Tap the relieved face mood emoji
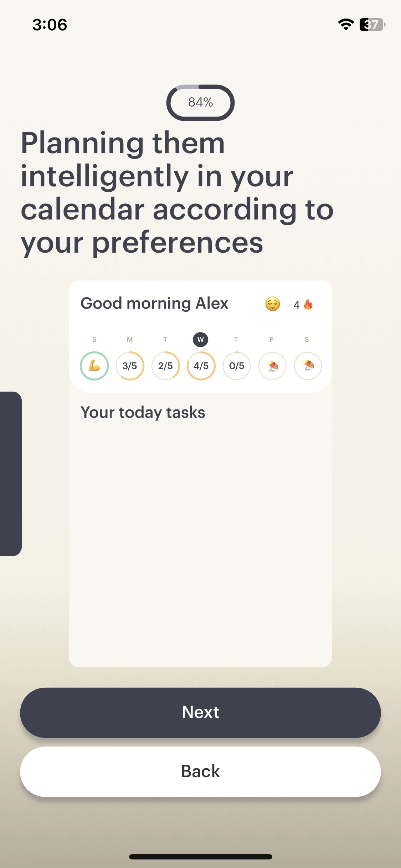The width and height of the screenshot is (401, 868). click(273, 304)
